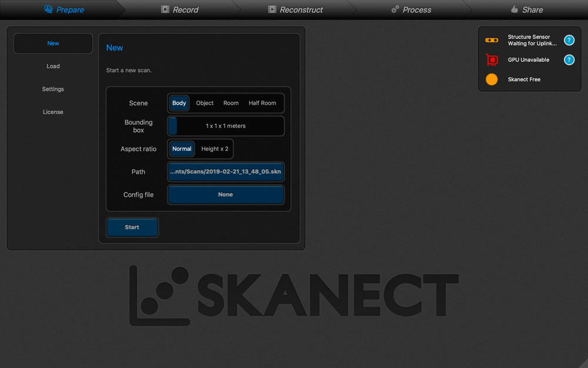Click the Process gears icon
Image resolution: width=588 pixels, height=368 pixels.
(x=395, y=9)
